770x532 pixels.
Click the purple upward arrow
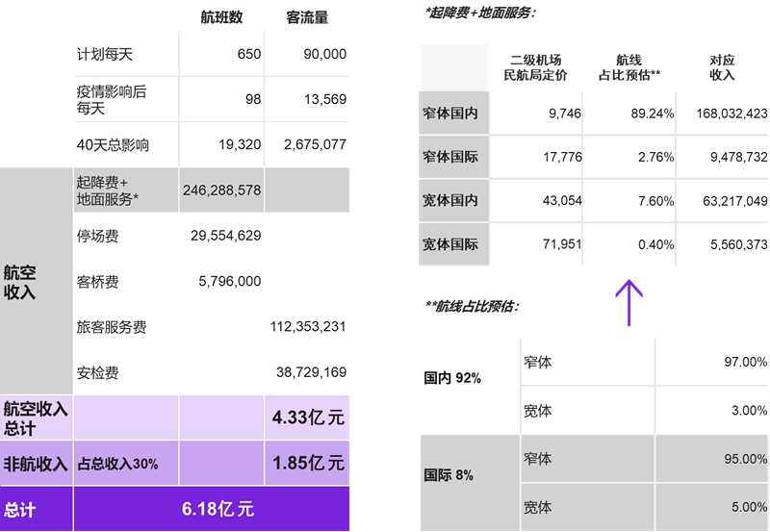(x=629, y=302)
